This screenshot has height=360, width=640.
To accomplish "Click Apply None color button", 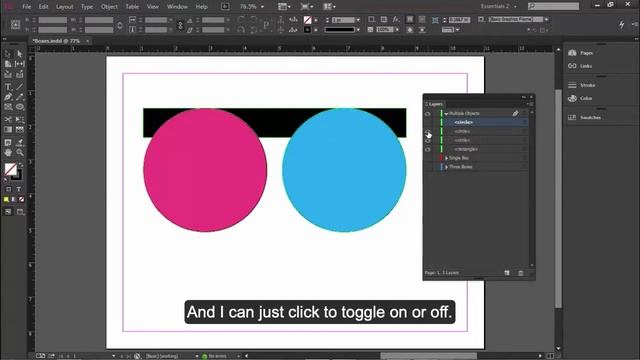I will (22, 200).
